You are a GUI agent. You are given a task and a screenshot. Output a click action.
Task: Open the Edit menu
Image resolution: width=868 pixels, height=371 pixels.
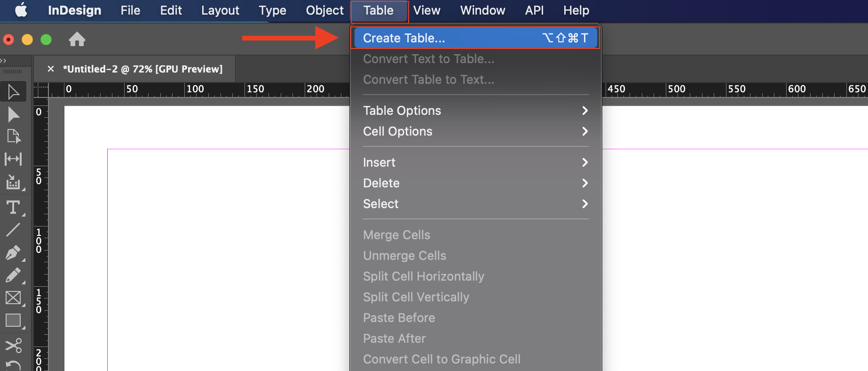coord(171,10)
